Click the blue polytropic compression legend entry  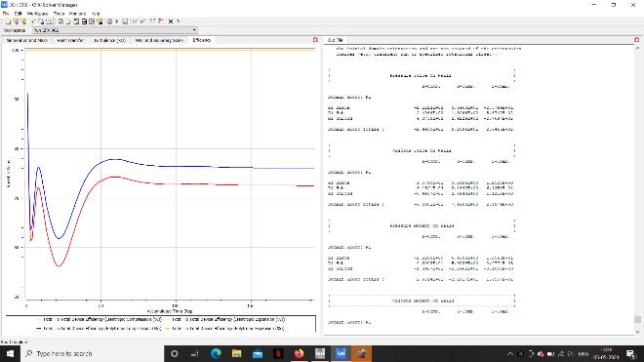[99, 328]
